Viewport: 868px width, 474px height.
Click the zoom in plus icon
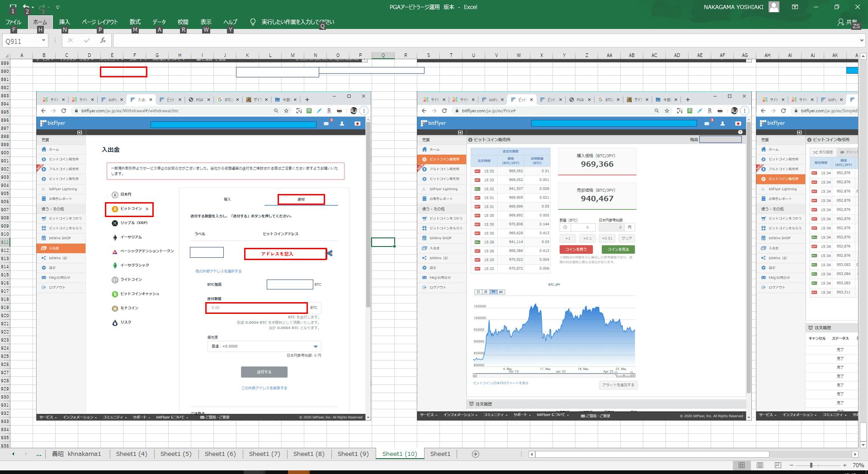(x=844, y=465)
